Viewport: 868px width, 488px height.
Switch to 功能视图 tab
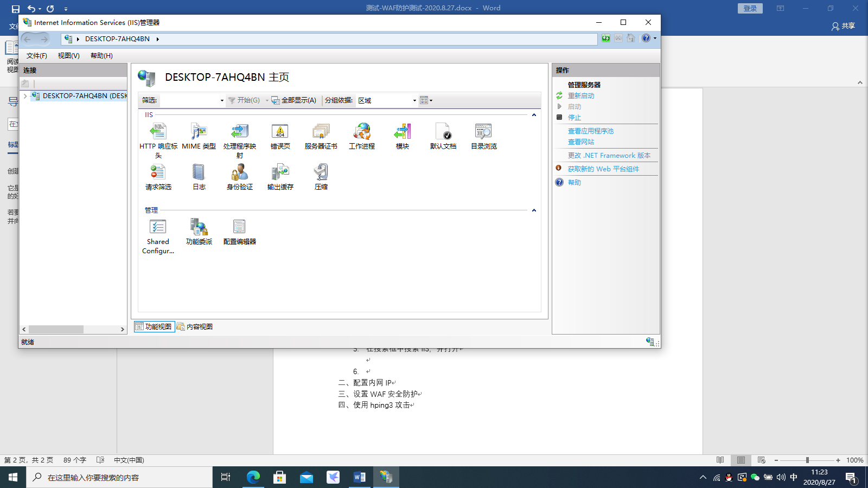point(154,326)
